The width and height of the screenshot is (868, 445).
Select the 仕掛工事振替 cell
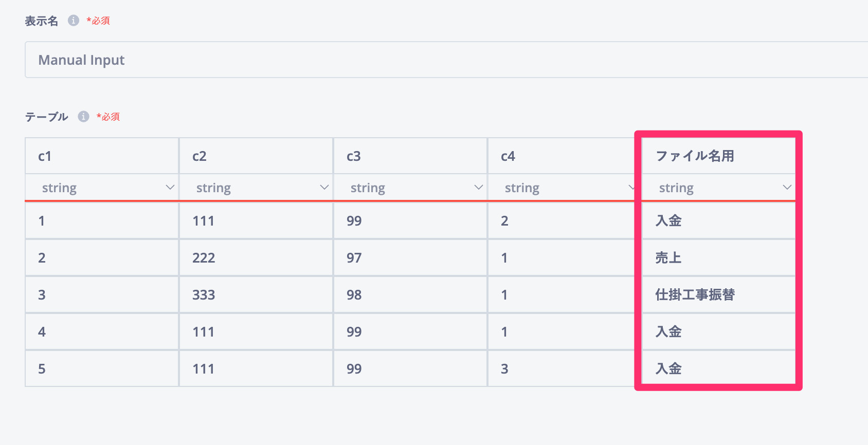click(718, 295)
